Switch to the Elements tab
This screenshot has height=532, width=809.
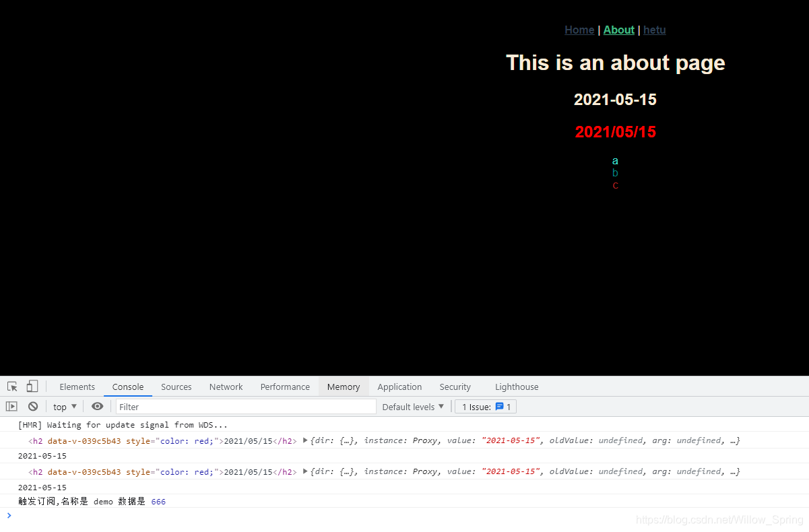(77, 387)
